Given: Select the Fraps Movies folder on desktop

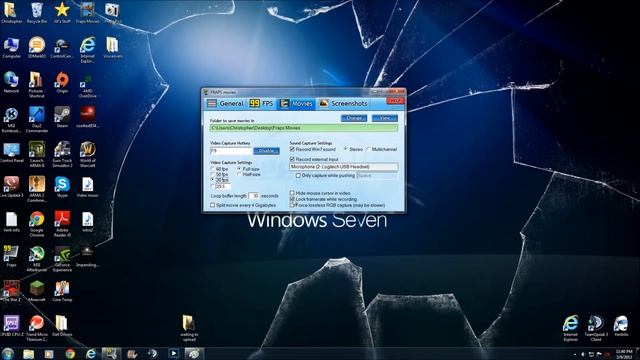Looking at the screenshot, I should tap(87, 13).
